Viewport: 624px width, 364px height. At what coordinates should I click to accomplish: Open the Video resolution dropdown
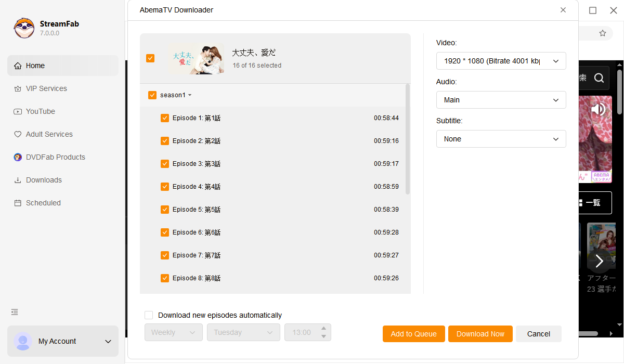(501, 61)
